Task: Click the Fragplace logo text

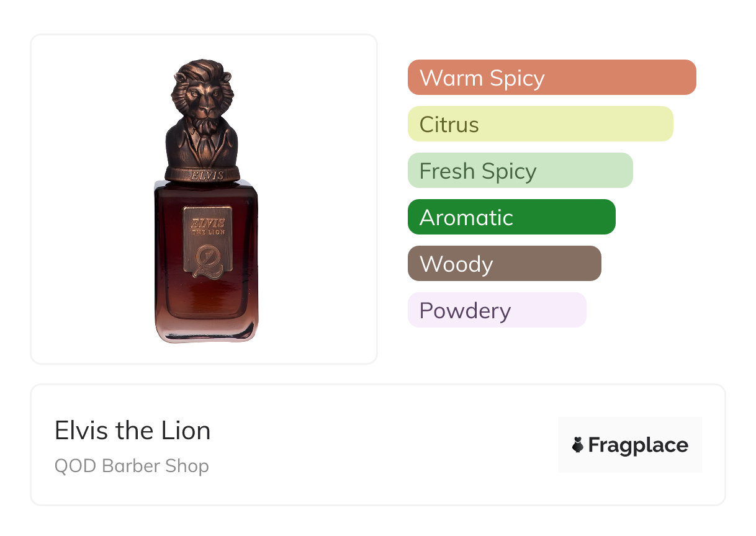Action: [637, 445]
